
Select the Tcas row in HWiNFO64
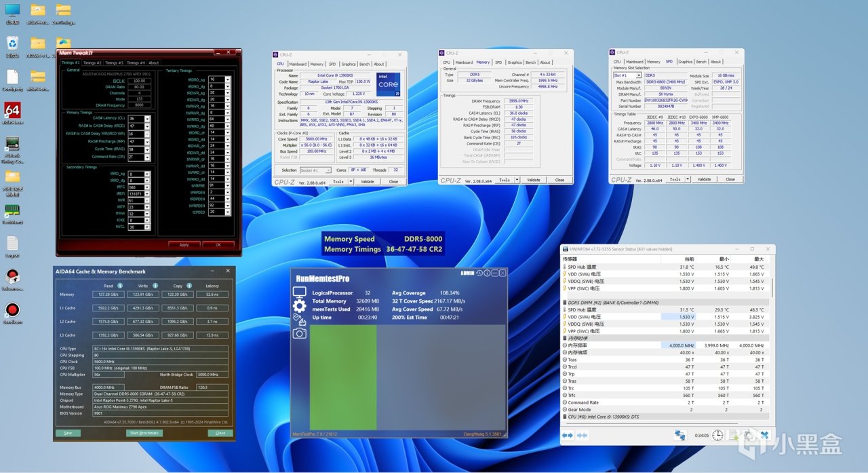[x=665, y=360]
